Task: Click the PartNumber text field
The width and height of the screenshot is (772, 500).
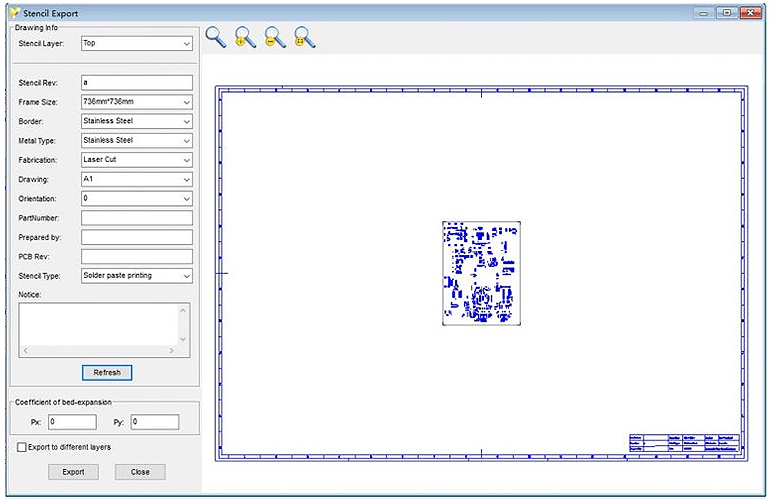Action: (136, 218)
